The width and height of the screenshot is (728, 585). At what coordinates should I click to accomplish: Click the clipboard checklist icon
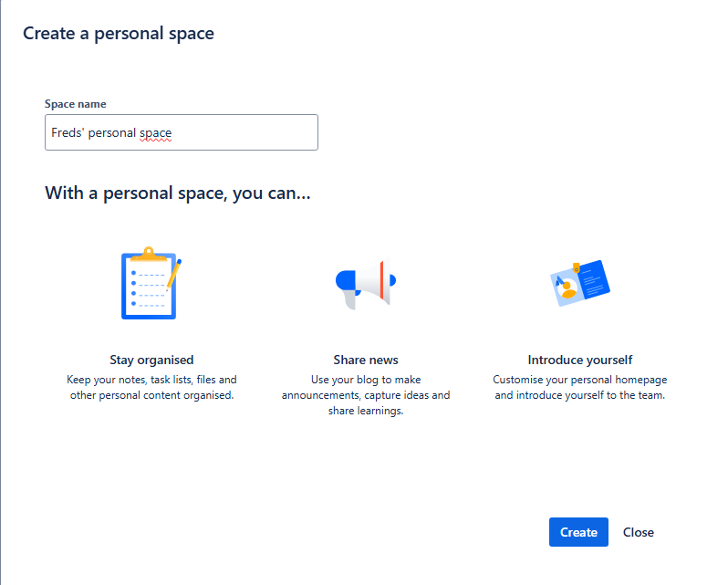[151, 283]
